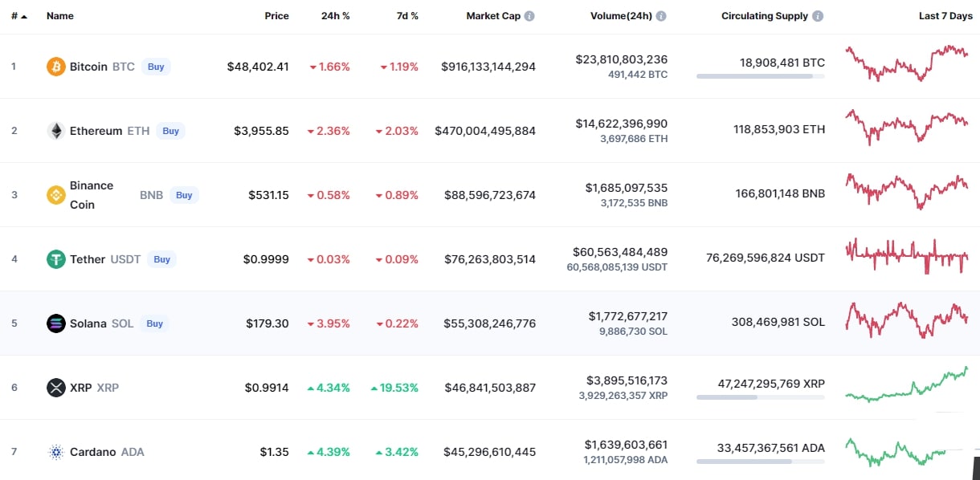980x480 pixels.
Task: Click the Ethereum diamond logo icon
Action: [56, 131]
